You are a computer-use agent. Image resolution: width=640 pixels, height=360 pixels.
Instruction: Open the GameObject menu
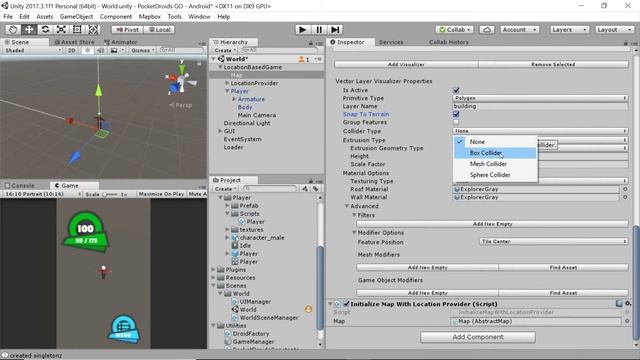point(76,16)
